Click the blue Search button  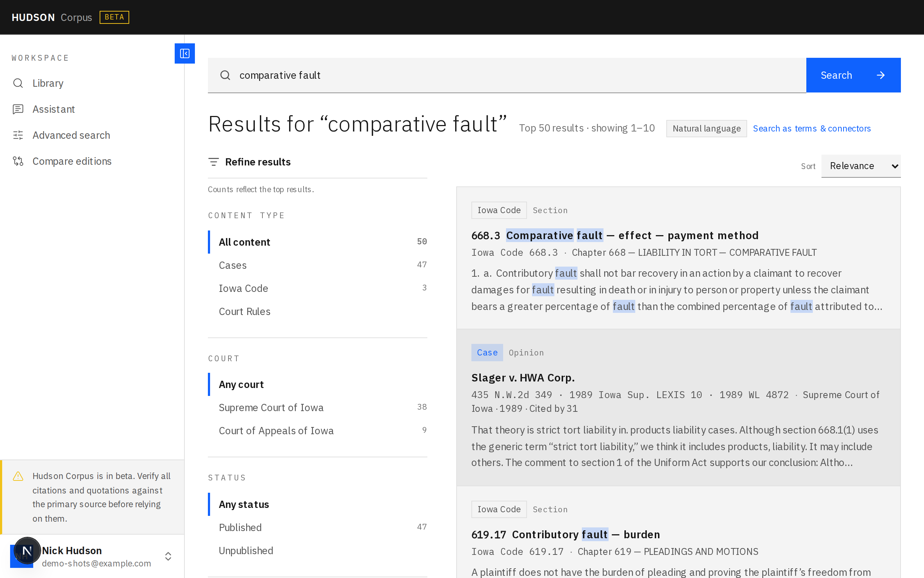coord(853,75)
